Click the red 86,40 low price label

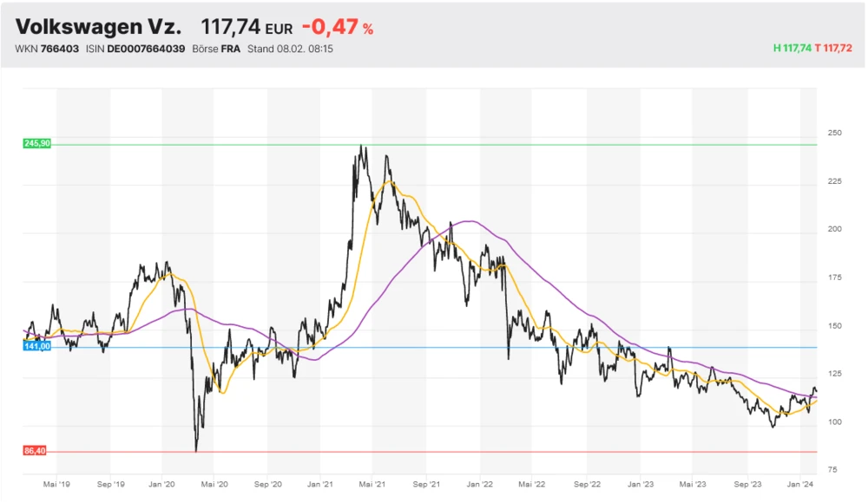pyautogui.click(x=37, y=451)
